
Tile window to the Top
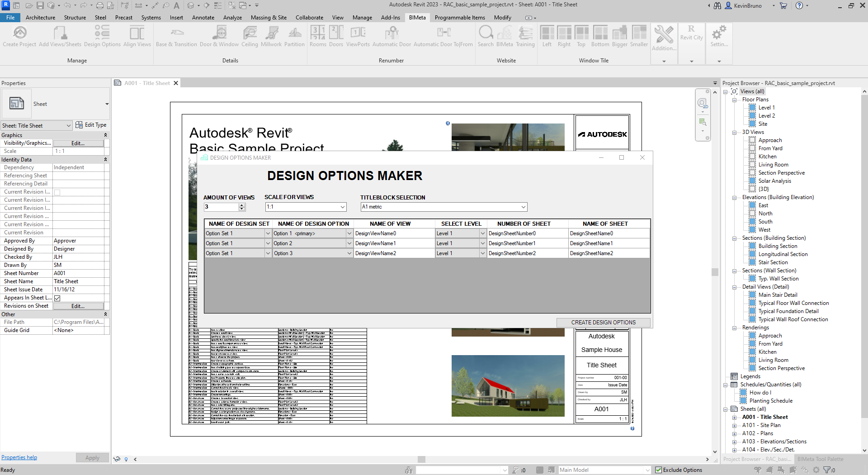pos(581,36)
